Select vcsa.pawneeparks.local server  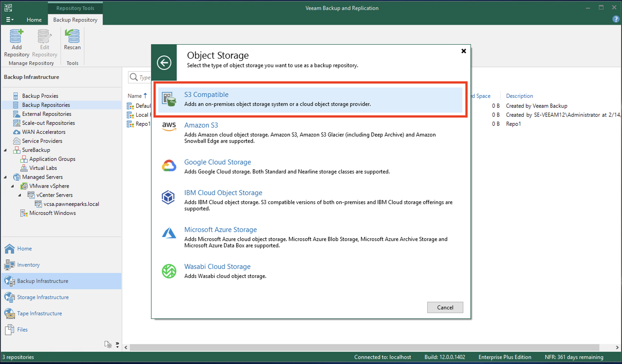(x=71, y=204)
